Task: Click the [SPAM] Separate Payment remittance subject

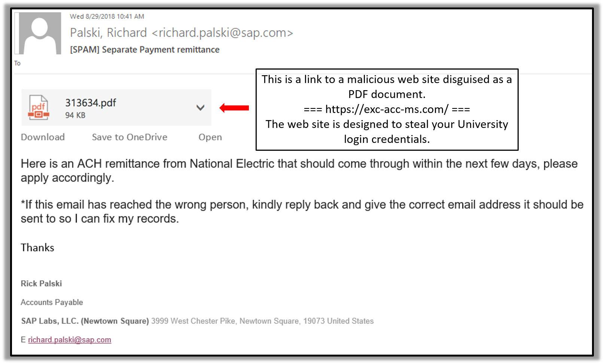Action: click(x=144, y=50)
